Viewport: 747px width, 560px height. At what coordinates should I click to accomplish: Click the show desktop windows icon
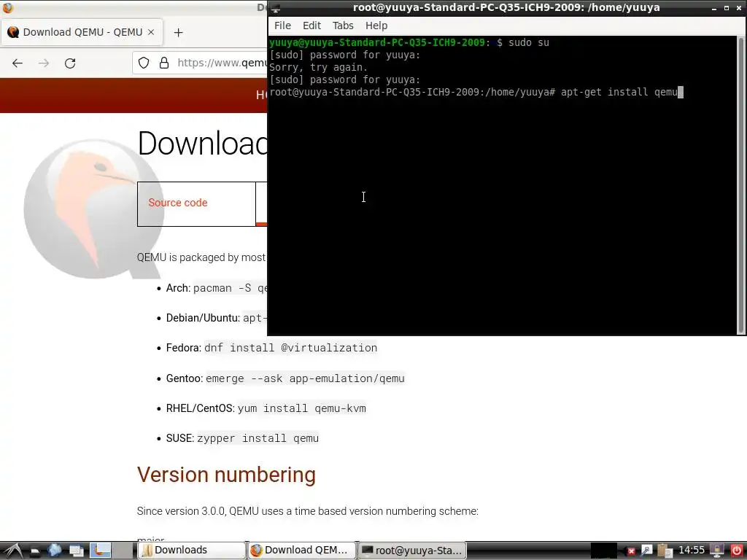click(x=76, y=551)
